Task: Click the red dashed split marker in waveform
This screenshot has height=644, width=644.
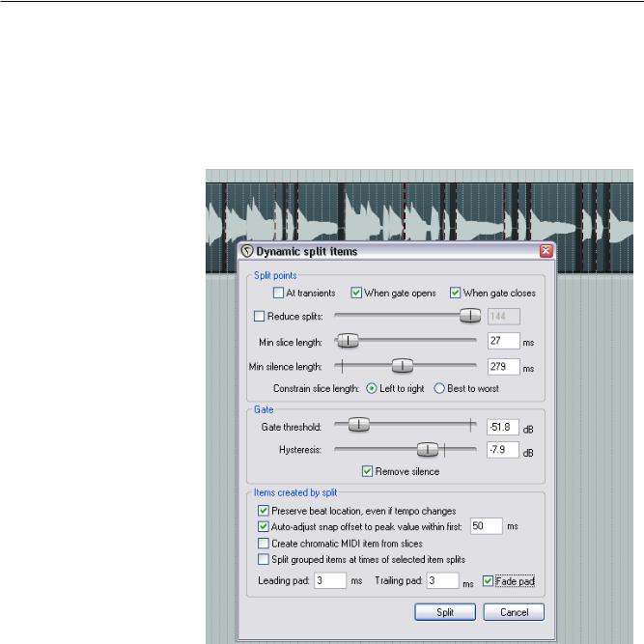Action: pyautogui.click(x=405, y=211)
